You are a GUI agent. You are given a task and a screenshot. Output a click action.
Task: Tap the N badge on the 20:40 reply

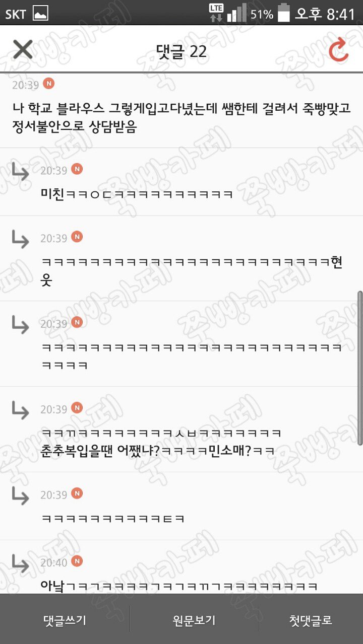pos(77,561)
